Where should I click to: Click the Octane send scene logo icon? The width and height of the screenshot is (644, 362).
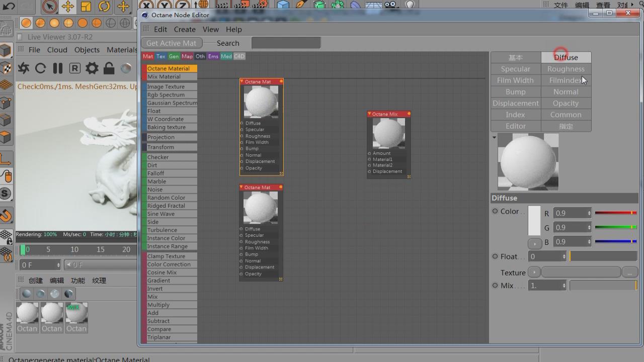click(x=24, y=68)
